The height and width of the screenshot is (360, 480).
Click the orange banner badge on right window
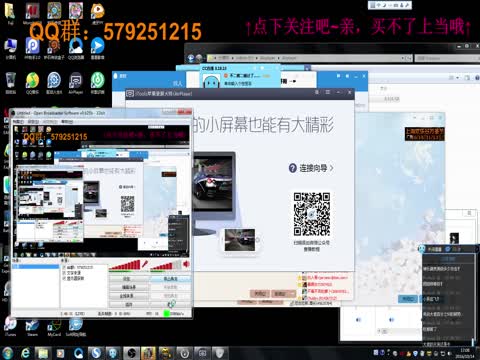pos(424,134)
